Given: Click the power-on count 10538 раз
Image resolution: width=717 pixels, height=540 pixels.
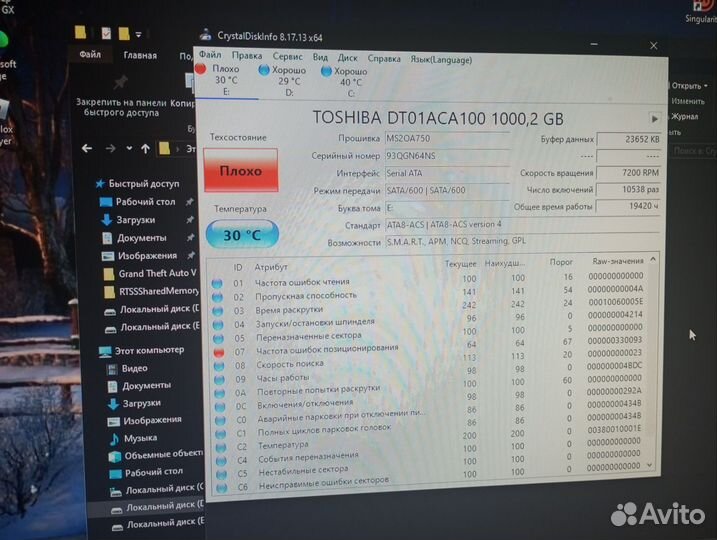Looking at the screenshot, I should [629, 189].
